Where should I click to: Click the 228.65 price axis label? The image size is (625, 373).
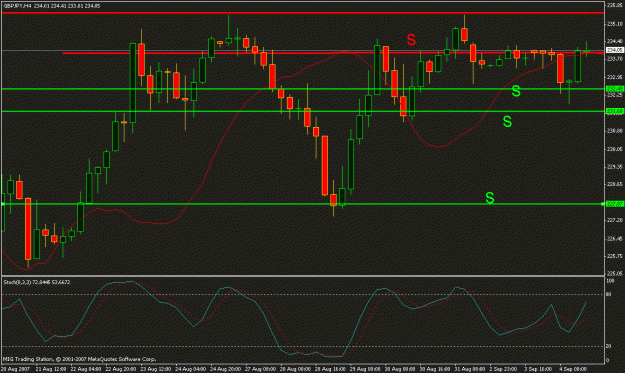point(614,184)
